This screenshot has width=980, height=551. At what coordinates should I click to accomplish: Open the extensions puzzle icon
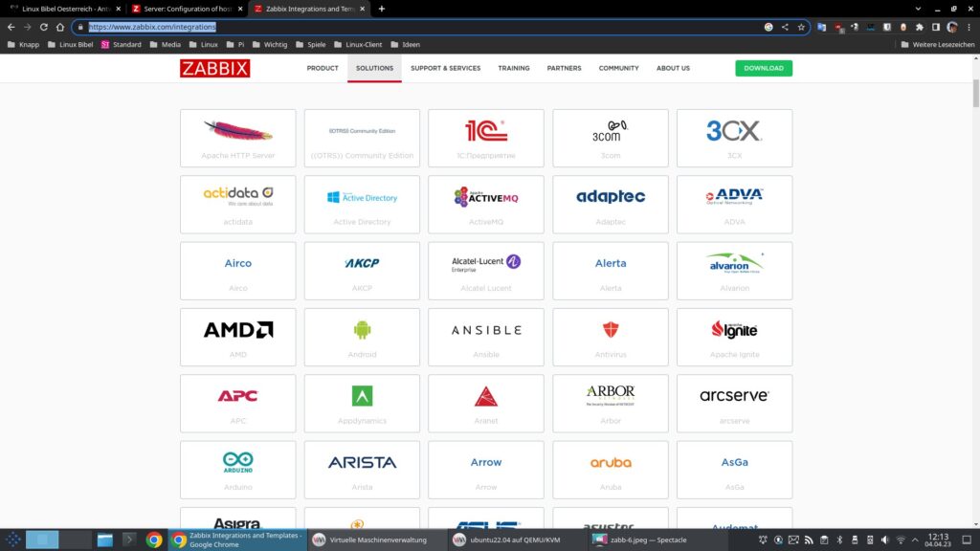tap(920, 27)
